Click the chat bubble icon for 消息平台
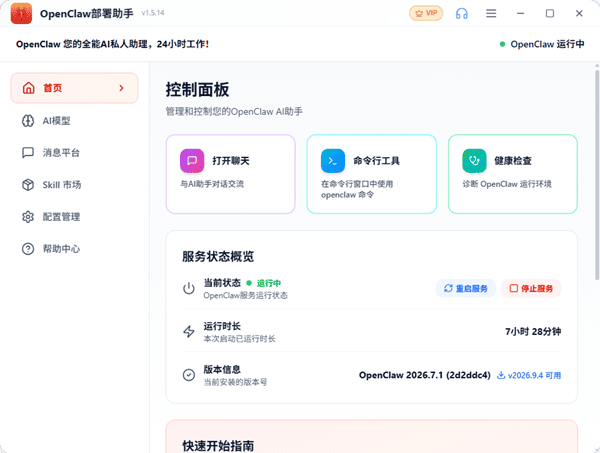Viewport: 600px width, 453px height. 28,153
